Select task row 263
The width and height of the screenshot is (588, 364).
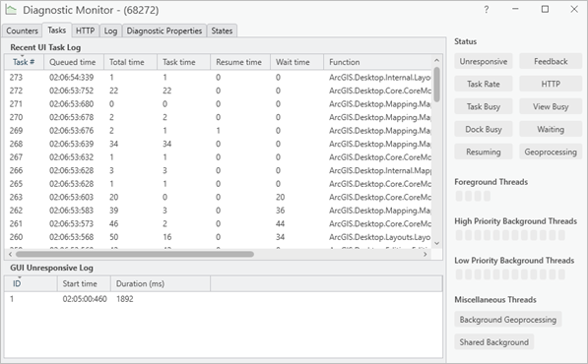pyautogui.click(x=218, y=197)
